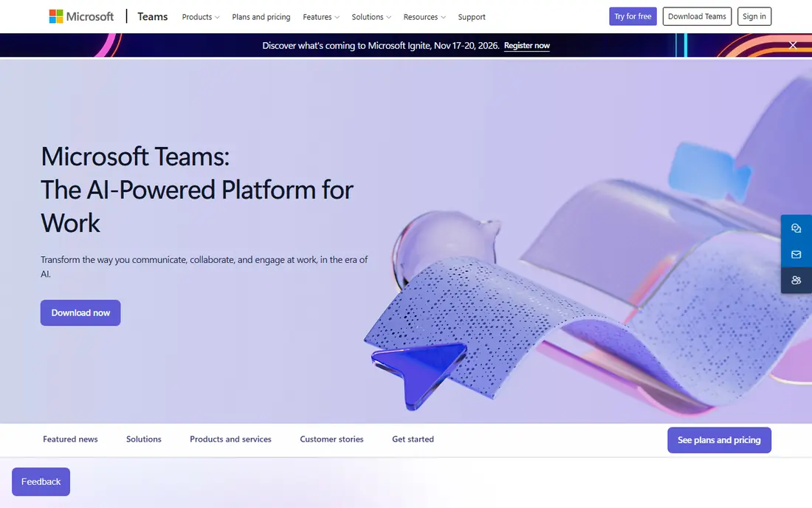The height and width of the screenshot is (508, 812).
Task: Jump to Get started section
Action: click(413, 439)
